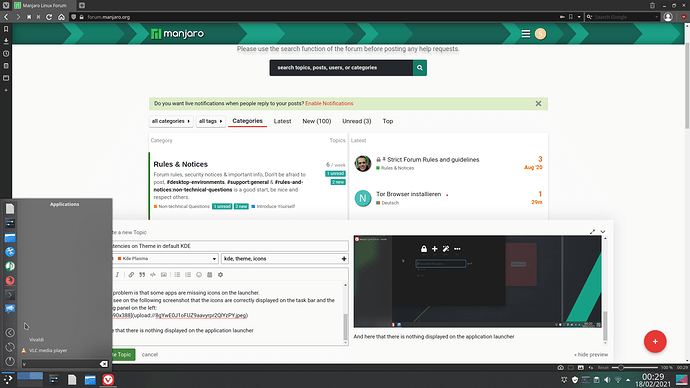Open composer options gear icon
This screenshot has width=690, height=388.
(220, 275)
